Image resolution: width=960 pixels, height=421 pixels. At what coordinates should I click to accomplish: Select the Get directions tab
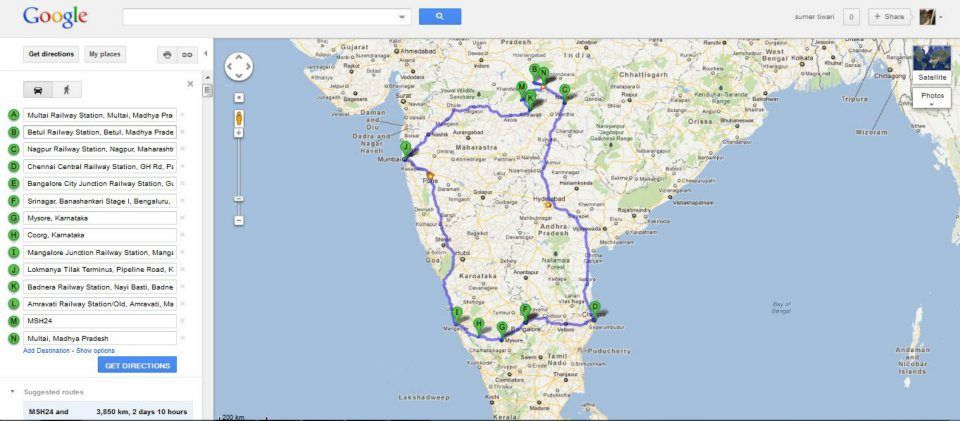pyautogui.click(x=51, y=54)
